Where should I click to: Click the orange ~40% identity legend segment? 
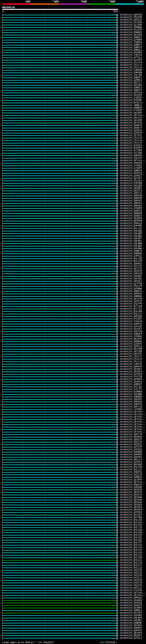(x=45, y=4)
